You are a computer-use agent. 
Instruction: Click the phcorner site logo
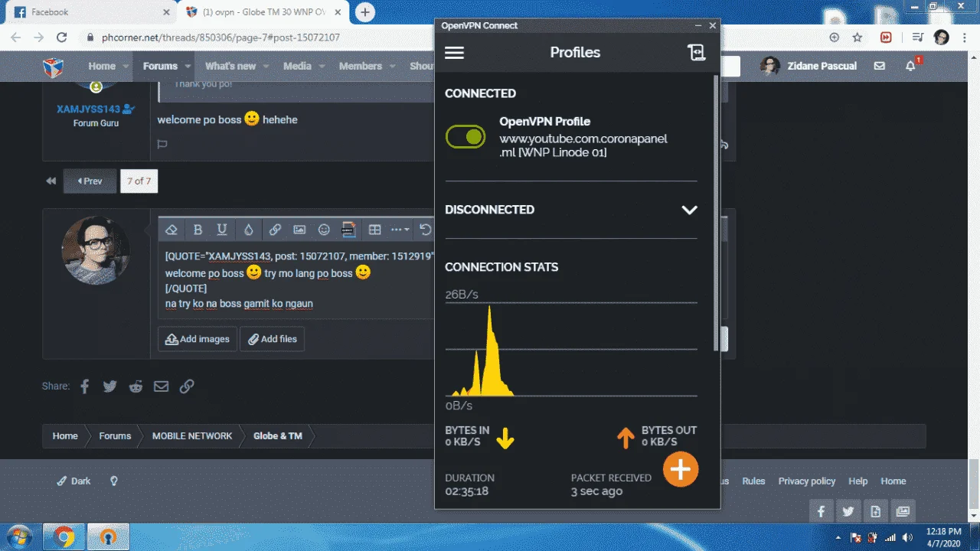pyautogui.click(x=53, y=67)
